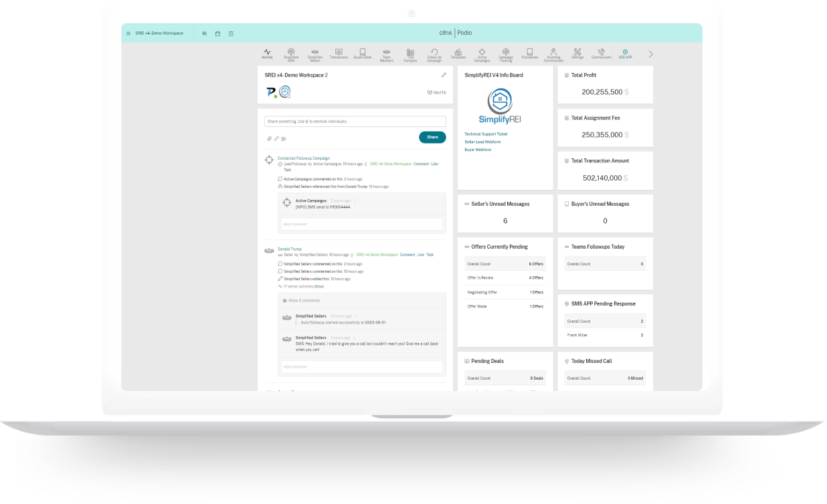827x504 pixels.
Task: Open the Team Members app
Action: click(387, 55)
